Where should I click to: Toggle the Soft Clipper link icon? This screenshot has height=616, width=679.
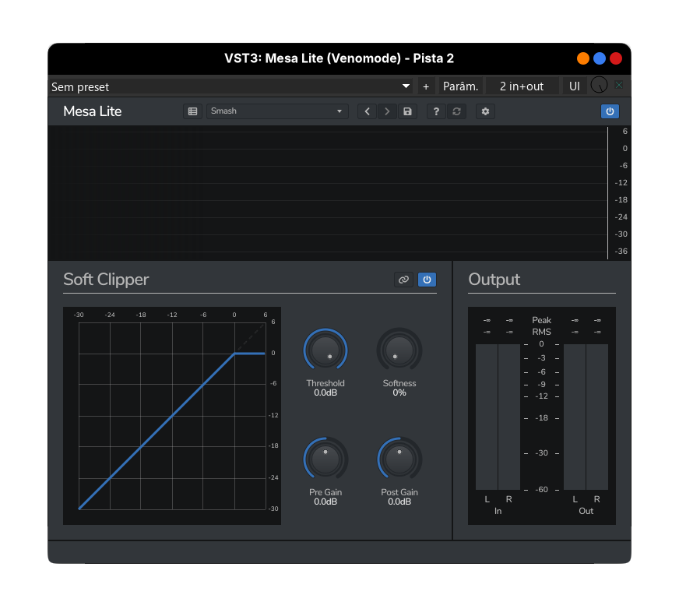coord(403,280)
